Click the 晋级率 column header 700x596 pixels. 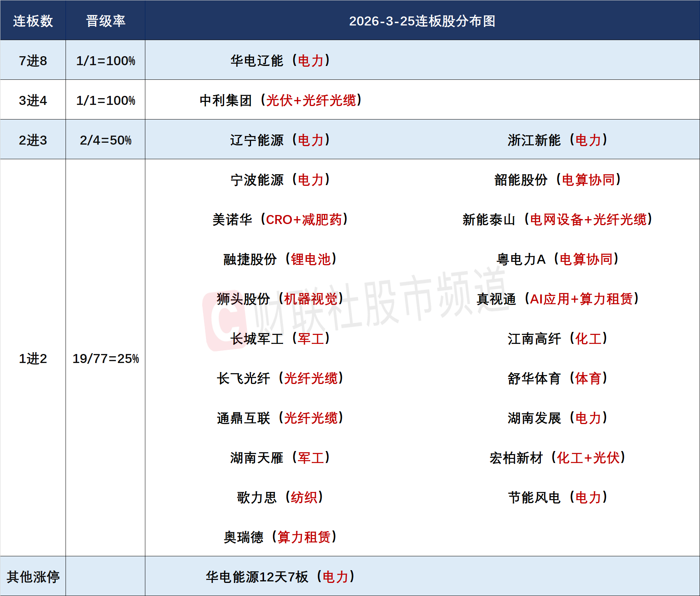pyautogui.click(x=105, y=21)
